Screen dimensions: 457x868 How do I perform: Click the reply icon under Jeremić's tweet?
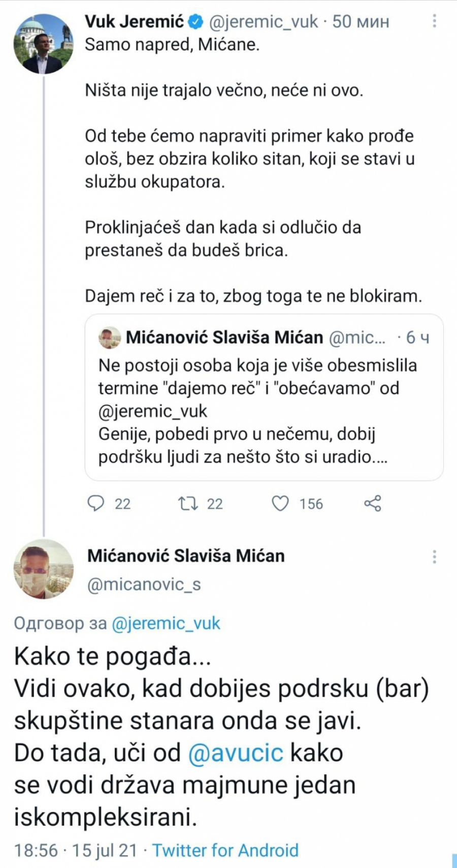[x=96, y=503]
